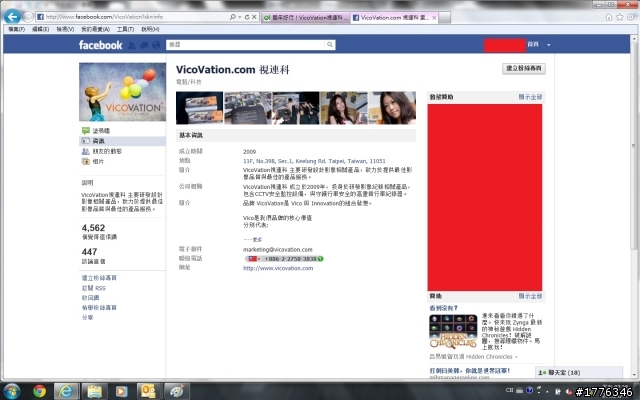Open the address bar dropdown arrow
Screen dimensions: 640x400
pyautogui.click(x=240, y=17)
